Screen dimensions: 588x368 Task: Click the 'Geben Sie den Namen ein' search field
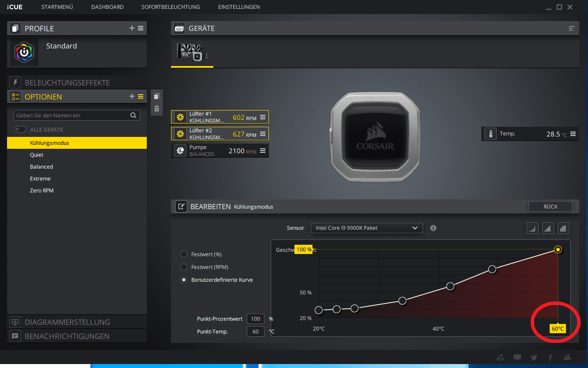(77, 115)
